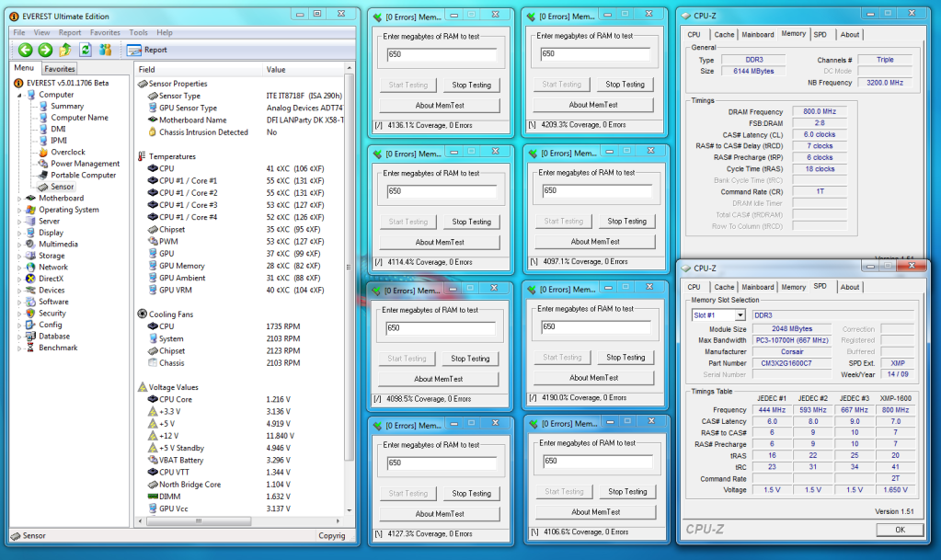Click the Up level arrow icon in EVEREST toolbar
Image resolution: width=941 pixels, height=560 pixels.
65,50
